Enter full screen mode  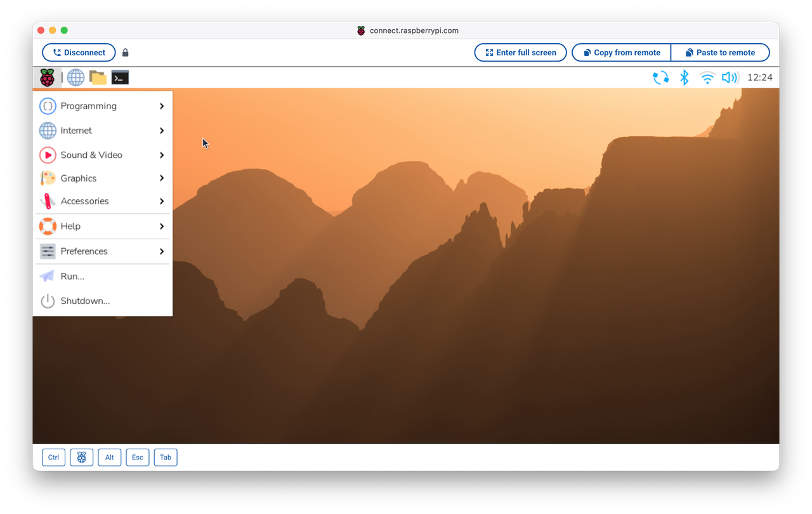520,52
